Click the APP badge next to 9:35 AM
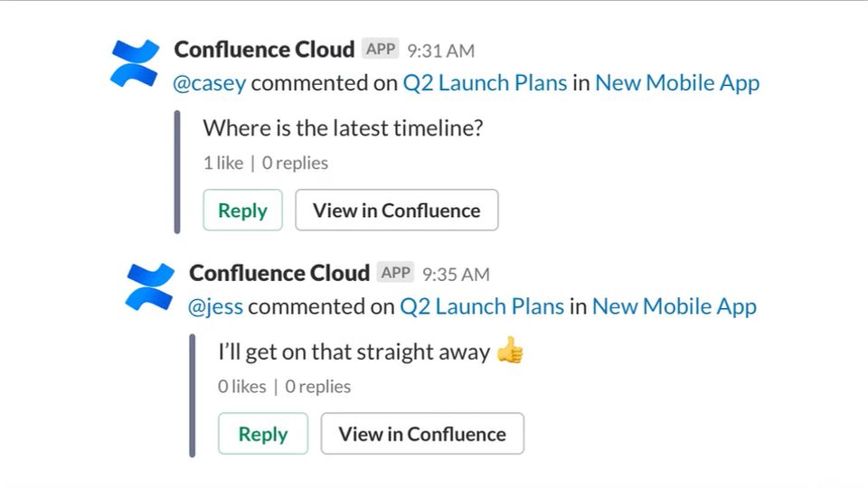This screenshot has height=488, width=868. tap(395, 272)
